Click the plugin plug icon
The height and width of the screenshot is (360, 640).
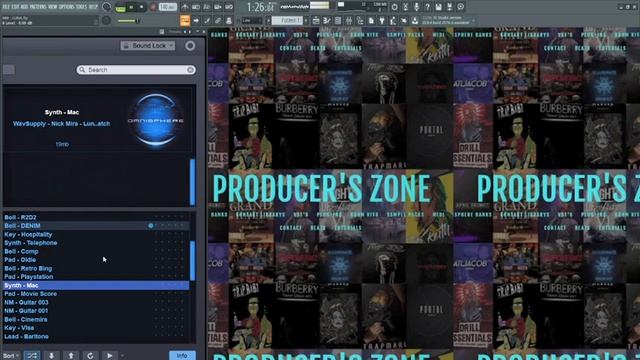[x=382, y=20]
